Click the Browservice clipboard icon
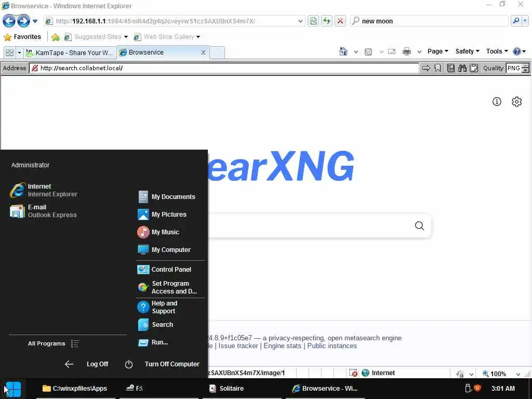The width and height of the screenshot is (532, 399). point(474,68)
